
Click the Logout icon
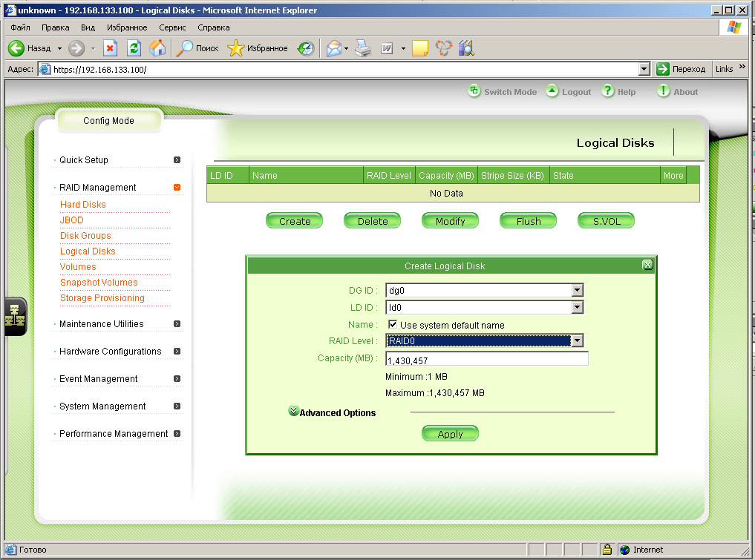click(x=552, y=90)
